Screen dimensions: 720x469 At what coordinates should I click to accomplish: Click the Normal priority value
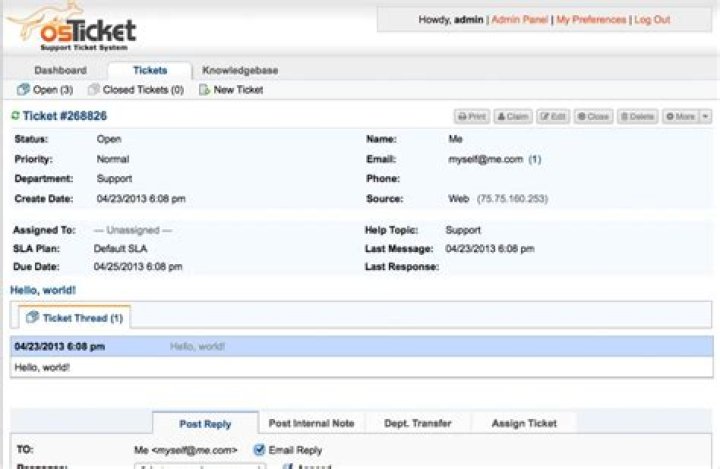coord(113,159)
